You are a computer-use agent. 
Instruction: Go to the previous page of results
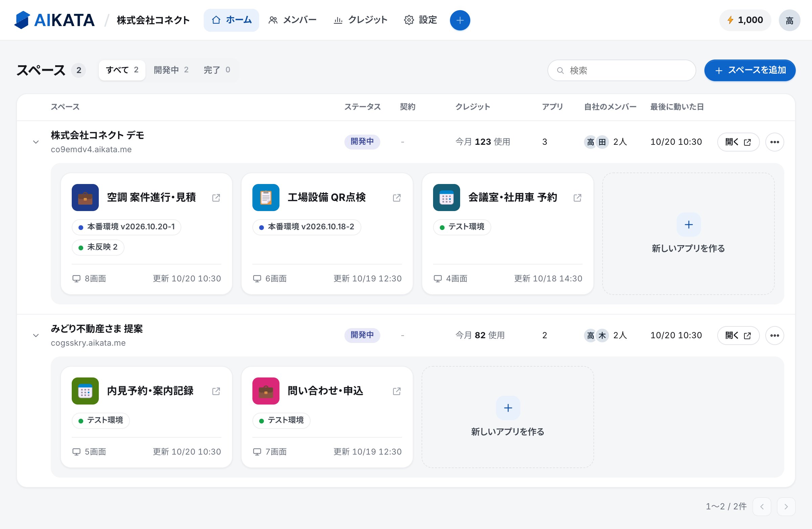tap(762, 506)
